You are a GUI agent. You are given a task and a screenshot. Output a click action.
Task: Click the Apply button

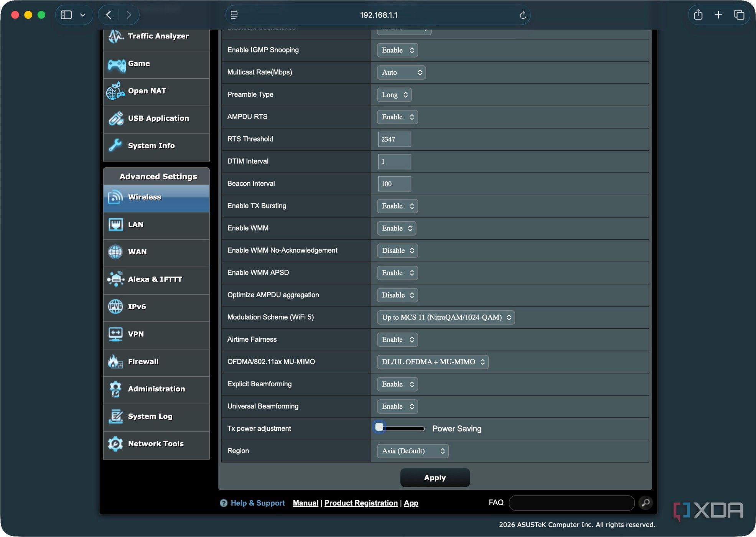point(435,478)
